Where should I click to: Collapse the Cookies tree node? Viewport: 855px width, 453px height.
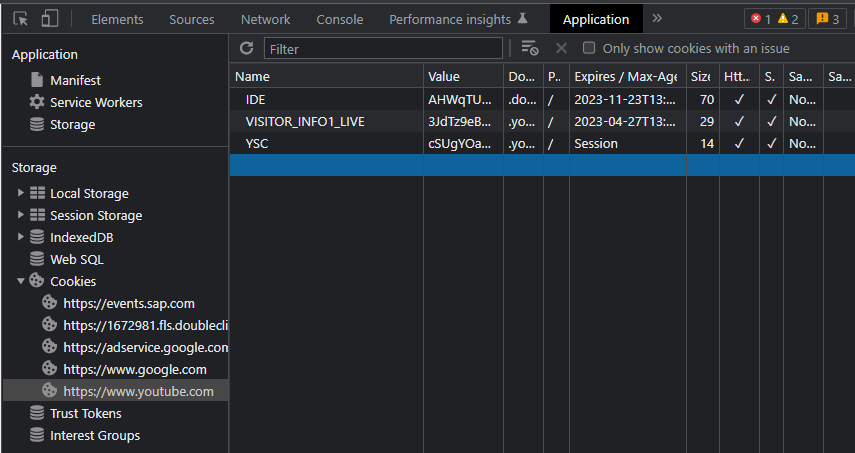(21, 281)
